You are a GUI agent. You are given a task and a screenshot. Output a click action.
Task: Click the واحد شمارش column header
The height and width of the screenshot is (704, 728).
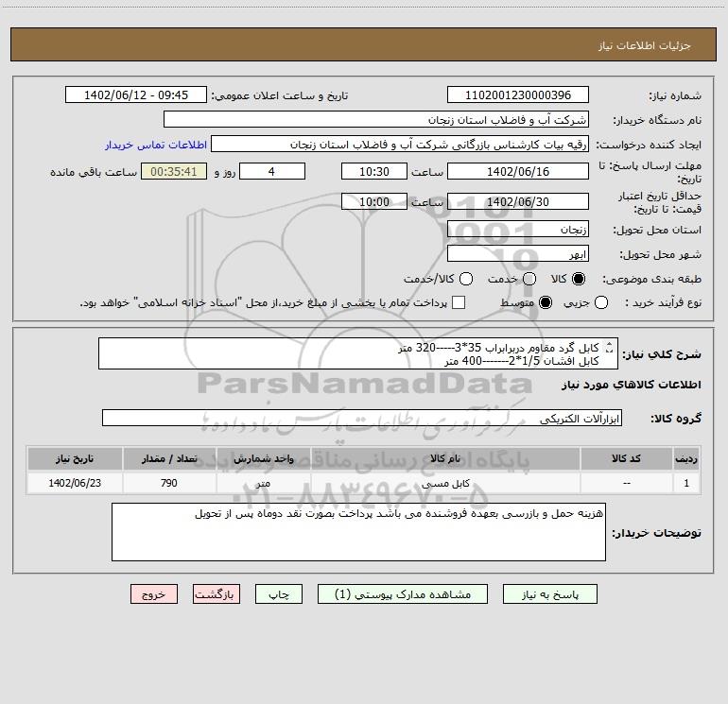[x=263, y=459]
